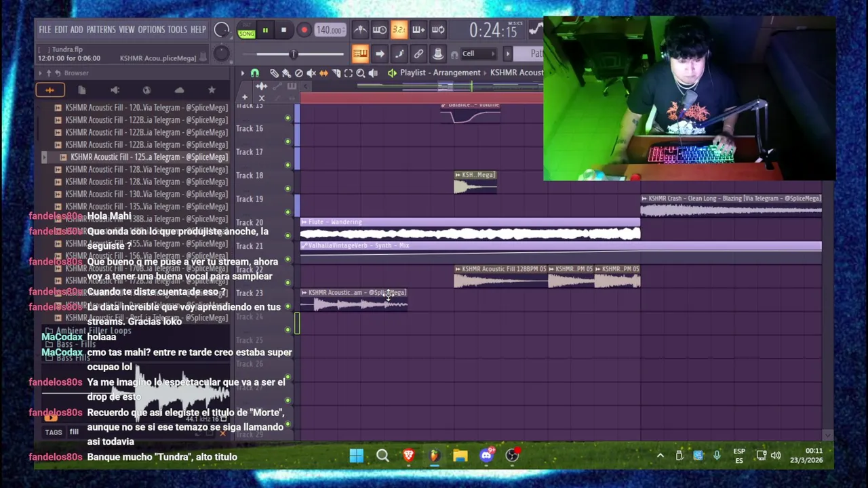The height and width of the screenshot is (488, 868).
Task: Click the step editing arrow icon
Action: [x=380, y=54]
